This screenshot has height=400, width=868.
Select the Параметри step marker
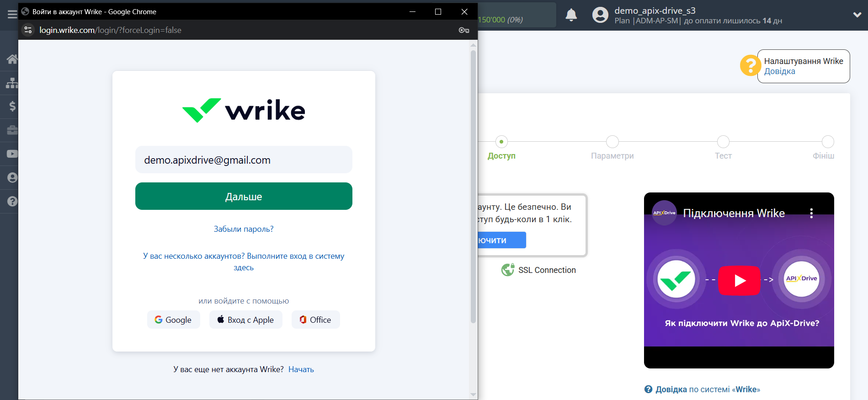tap(612, 142)
